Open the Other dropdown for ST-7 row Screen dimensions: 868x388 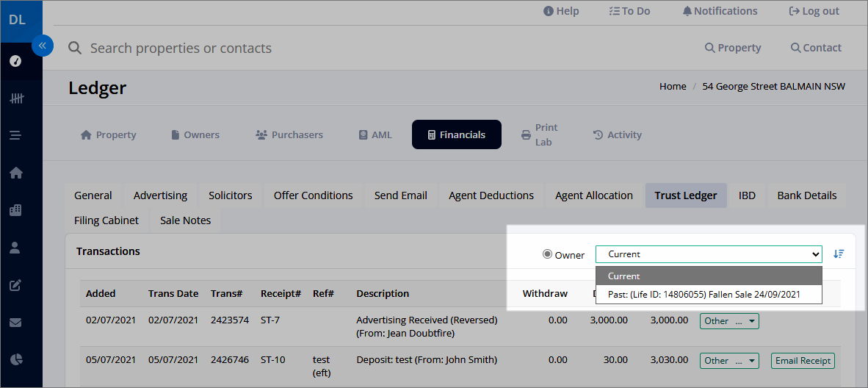tap(729, 321)
